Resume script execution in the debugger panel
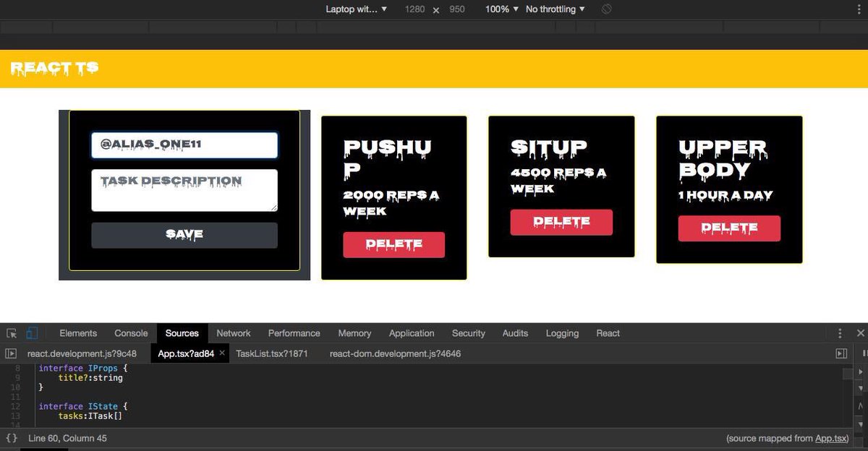 click(x=861, y=371)
